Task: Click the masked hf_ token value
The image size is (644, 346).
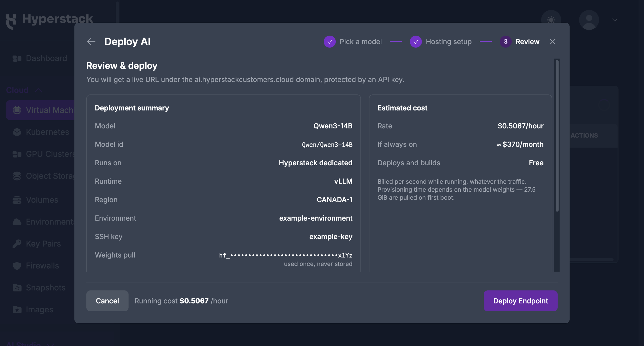Action: pyautogui.click(x=286, y=255)
